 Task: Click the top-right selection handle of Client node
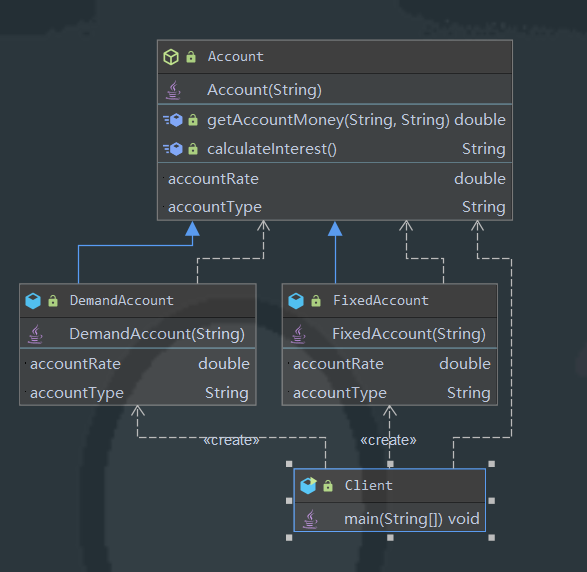(492, 464)
